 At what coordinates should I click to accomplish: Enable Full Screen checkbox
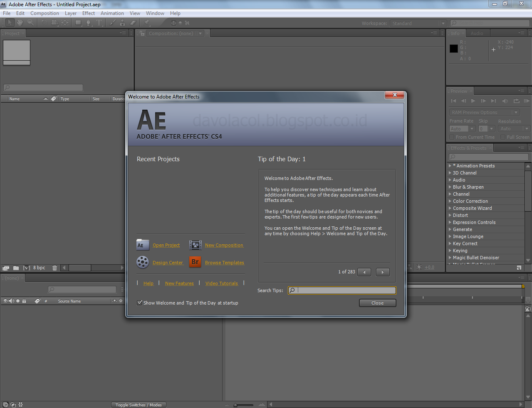503,137
